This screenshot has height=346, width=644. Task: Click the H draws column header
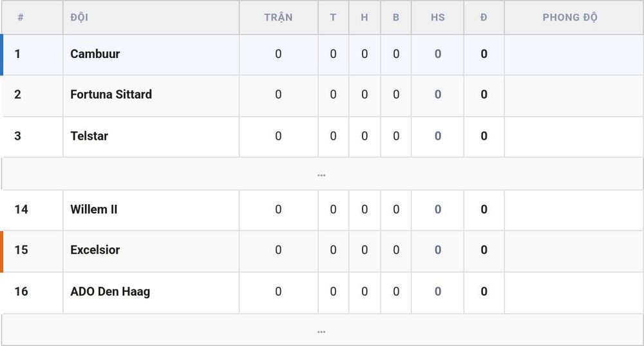coord(365,17)
